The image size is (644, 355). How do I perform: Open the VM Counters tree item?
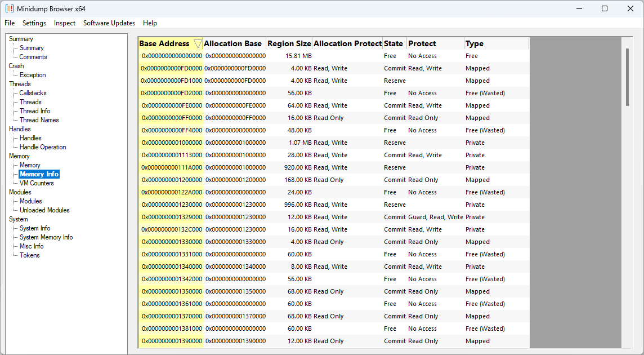[x=37, y=183]
